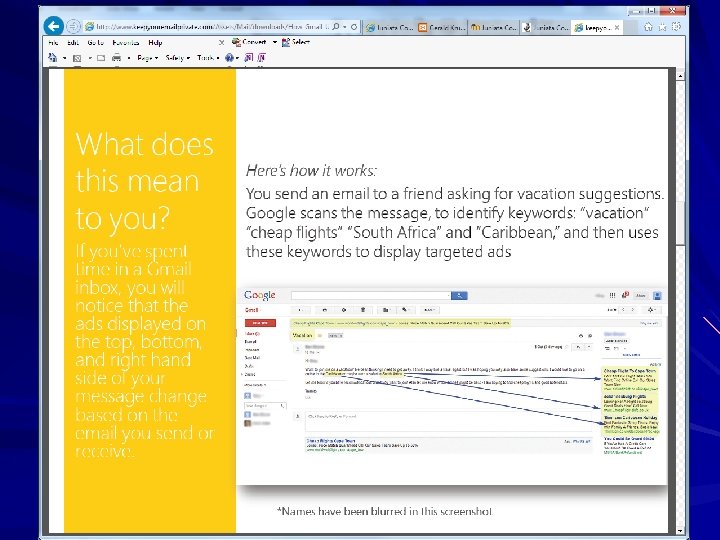This screenshot has height=540, width=720.
Task: Switch to the Juniata tab with anchor icon
Action: click(545, 28)
